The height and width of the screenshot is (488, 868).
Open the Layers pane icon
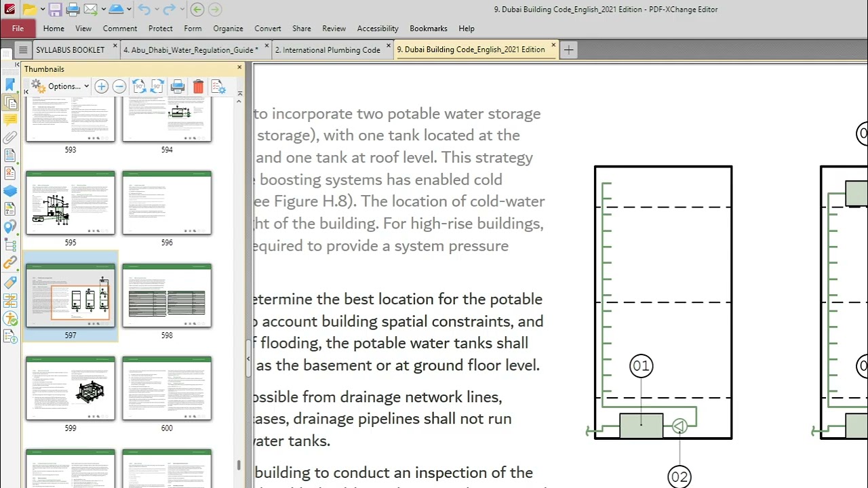point(10,191)
